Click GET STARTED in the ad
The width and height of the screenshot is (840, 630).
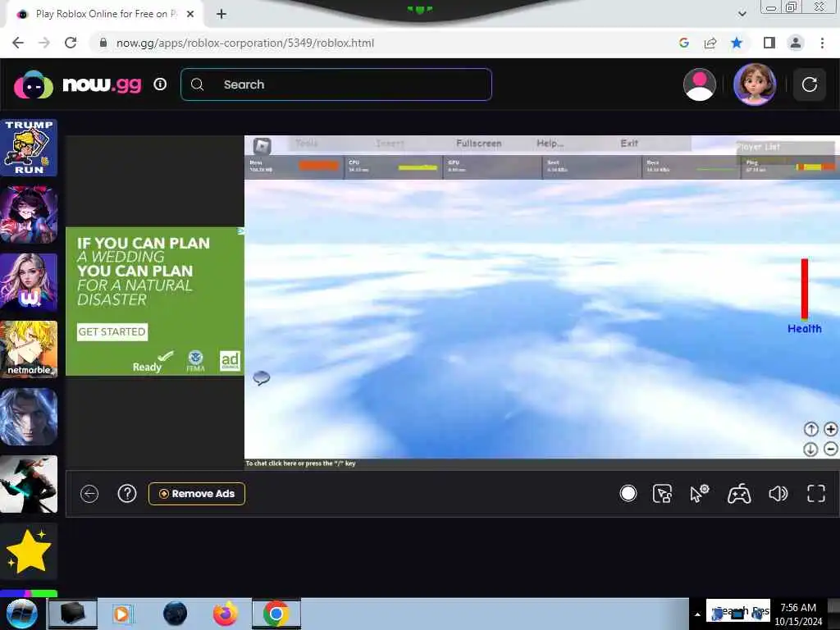pos(112,331)
